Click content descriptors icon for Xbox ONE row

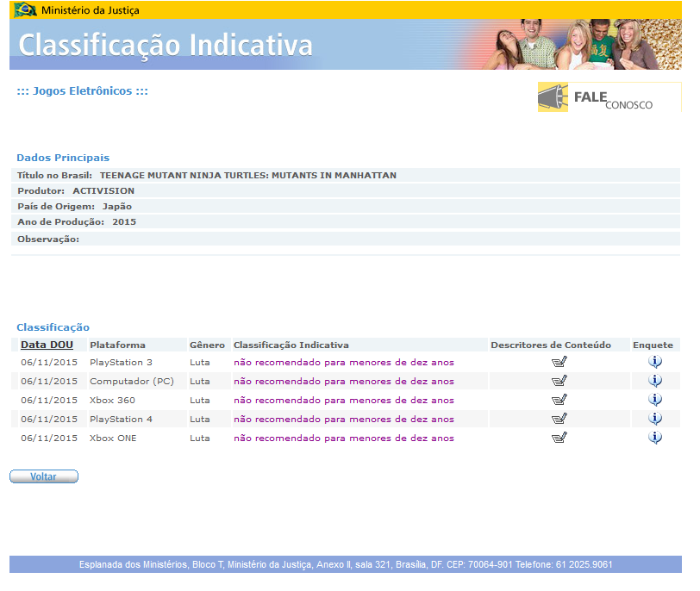click(559, 438)
